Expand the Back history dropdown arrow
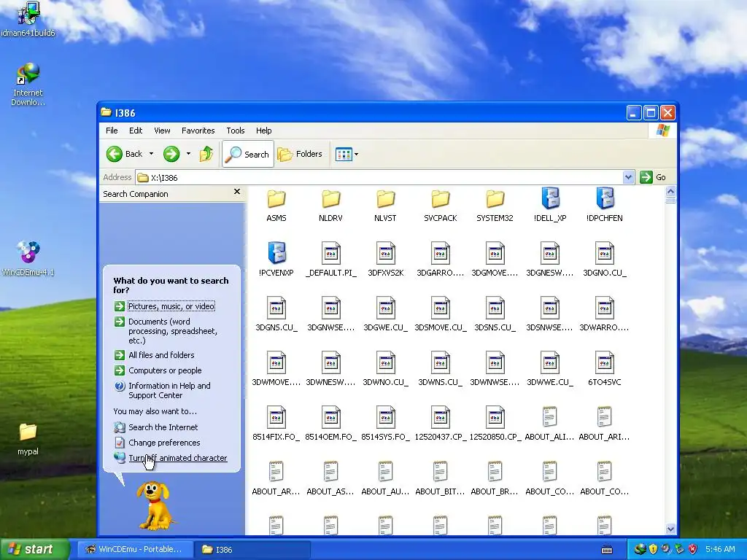The image size is (747, 560). pos(151,154)
